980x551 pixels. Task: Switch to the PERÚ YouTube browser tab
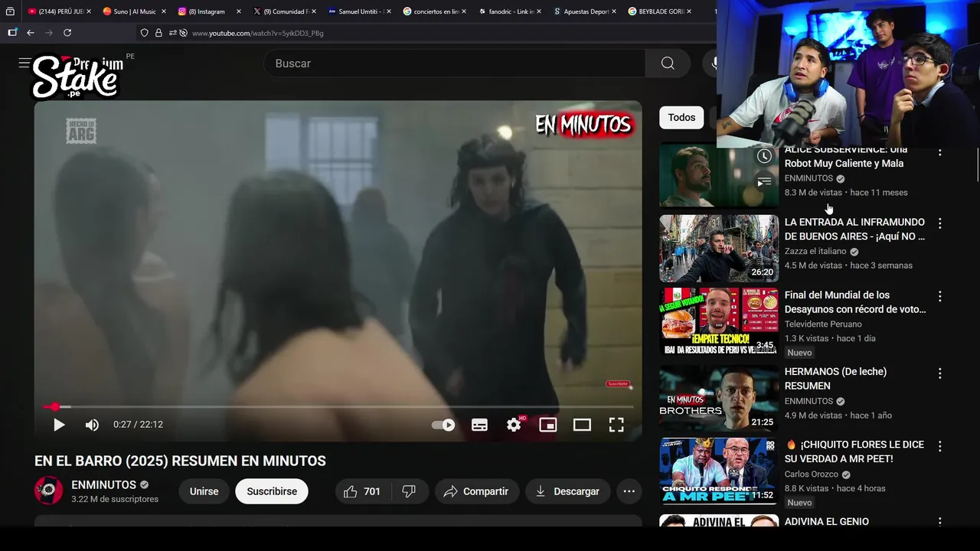click(59, 11)
